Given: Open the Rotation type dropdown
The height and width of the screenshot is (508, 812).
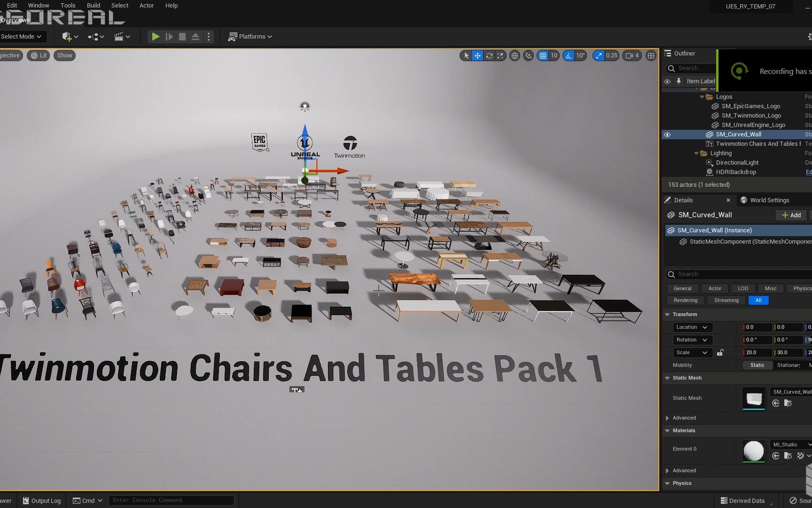Looking at the screenshot, I should tap(693, 340).
